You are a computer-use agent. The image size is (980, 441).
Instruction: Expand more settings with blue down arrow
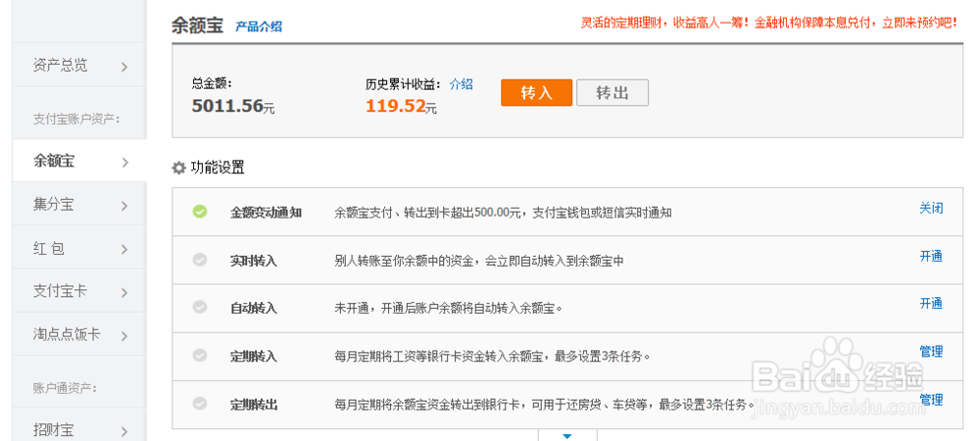(x=566, y=434)
